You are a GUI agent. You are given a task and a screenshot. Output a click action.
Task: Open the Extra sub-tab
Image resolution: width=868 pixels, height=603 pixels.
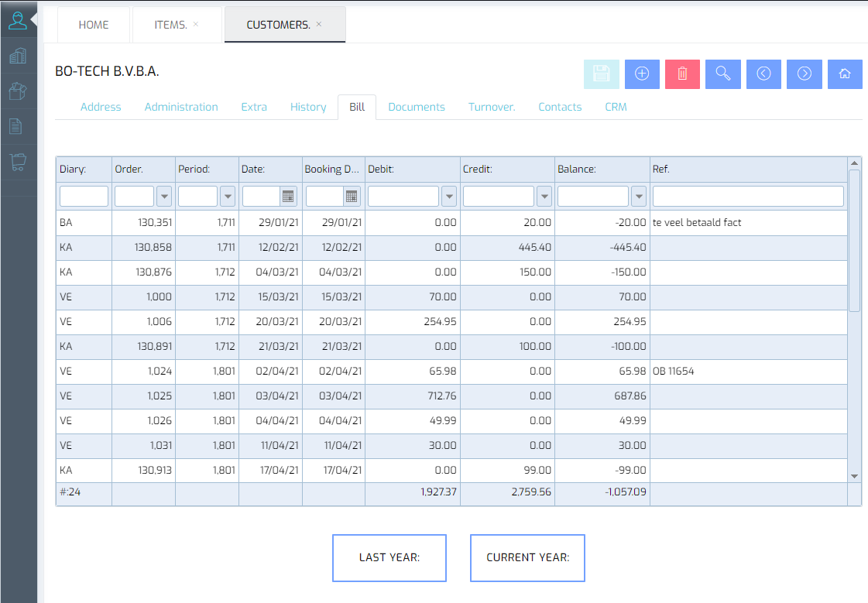point(254,107)
